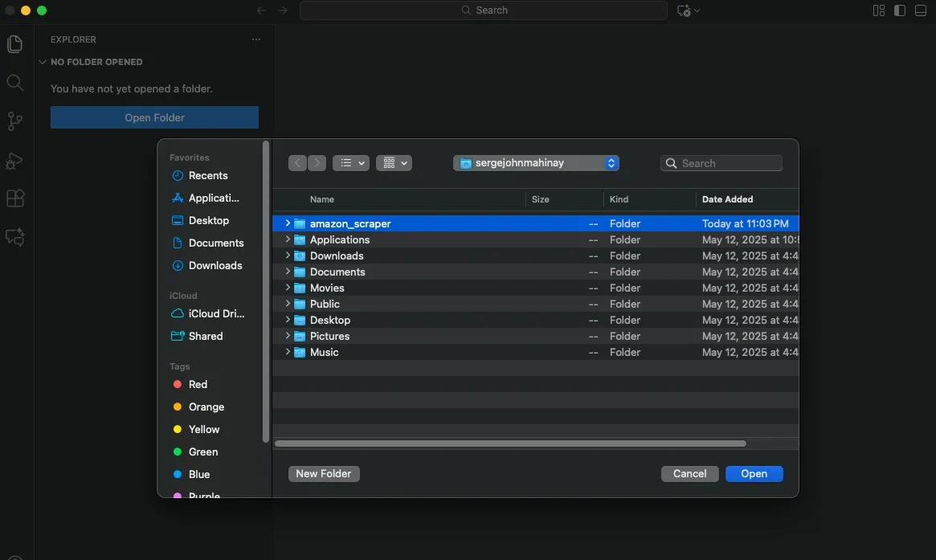Click the Explorer more actions ellipsis
Screen dimensions: 936x560
(256, 39)
